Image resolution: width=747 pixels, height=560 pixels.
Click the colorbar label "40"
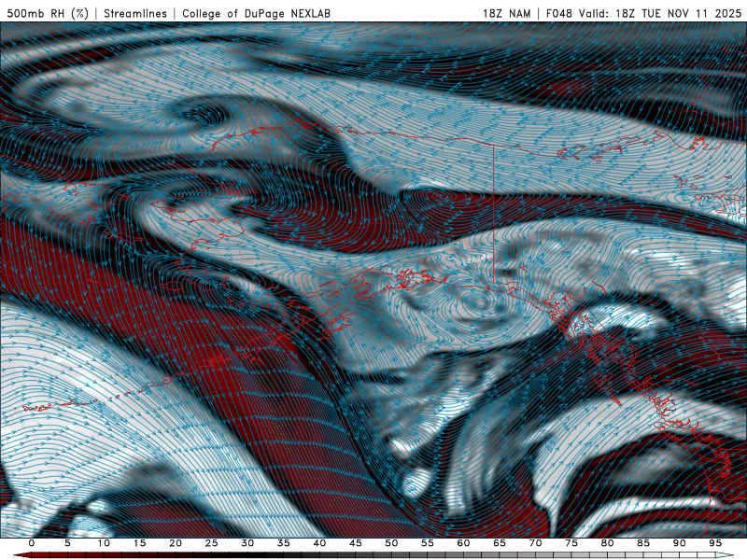[x=319, y=543]
